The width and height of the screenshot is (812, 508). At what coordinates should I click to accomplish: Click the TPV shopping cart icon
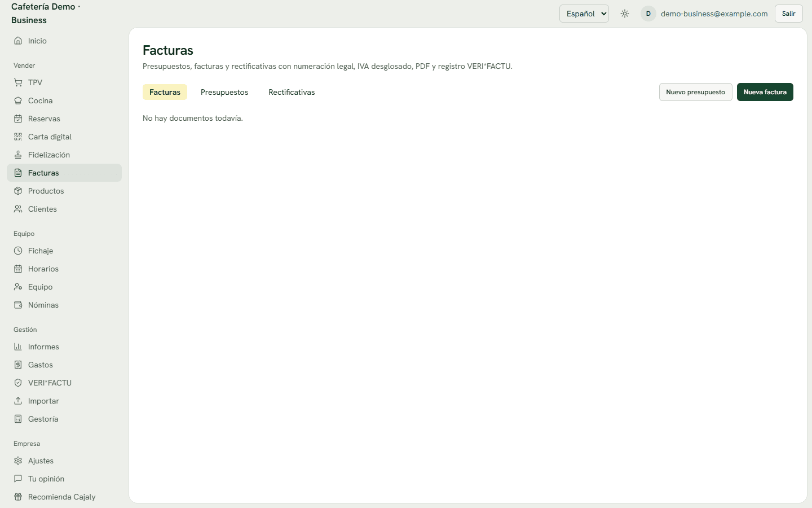(18, 82)
